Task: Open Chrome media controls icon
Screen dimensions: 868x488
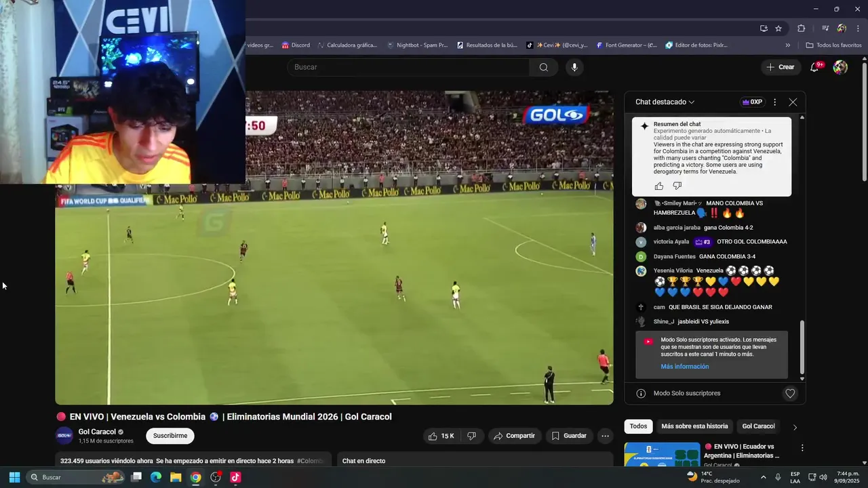Action: pos(825,28)
